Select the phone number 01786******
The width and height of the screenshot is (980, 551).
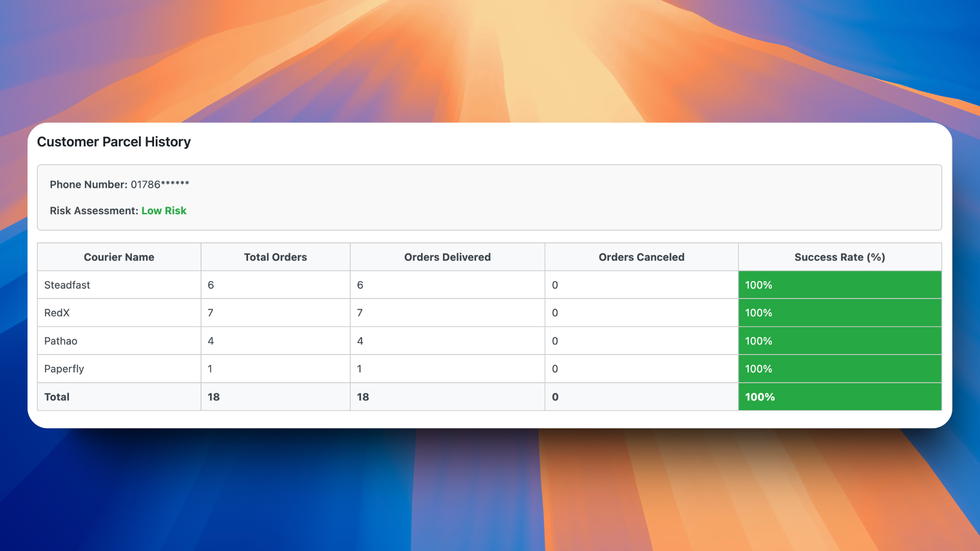(160, 185)
